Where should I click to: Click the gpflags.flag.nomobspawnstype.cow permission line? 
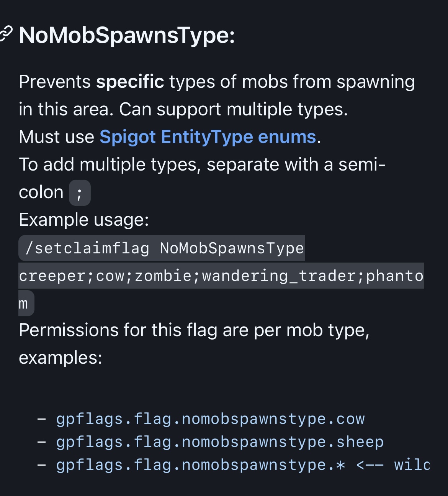point(211,419)
